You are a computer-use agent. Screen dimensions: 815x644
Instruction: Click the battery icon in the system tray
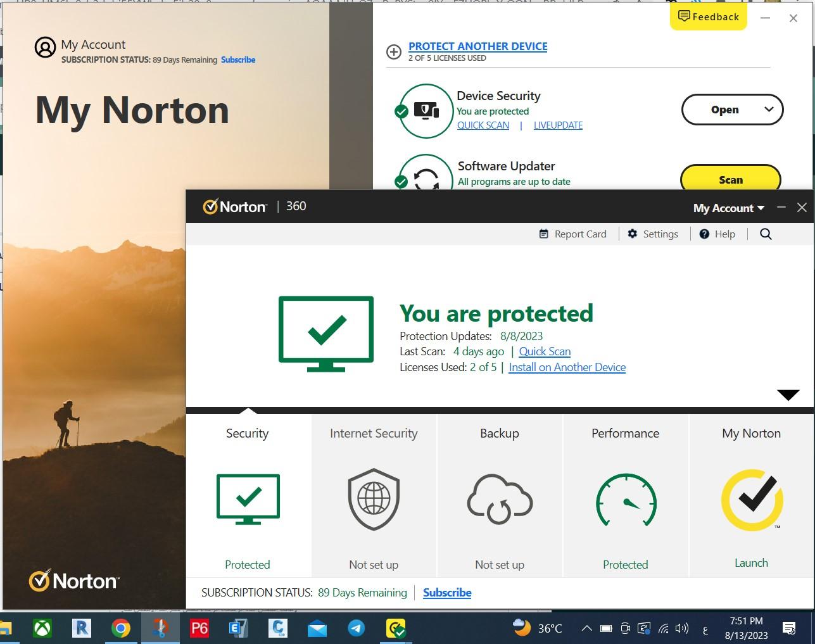click(x=606, y=629)
